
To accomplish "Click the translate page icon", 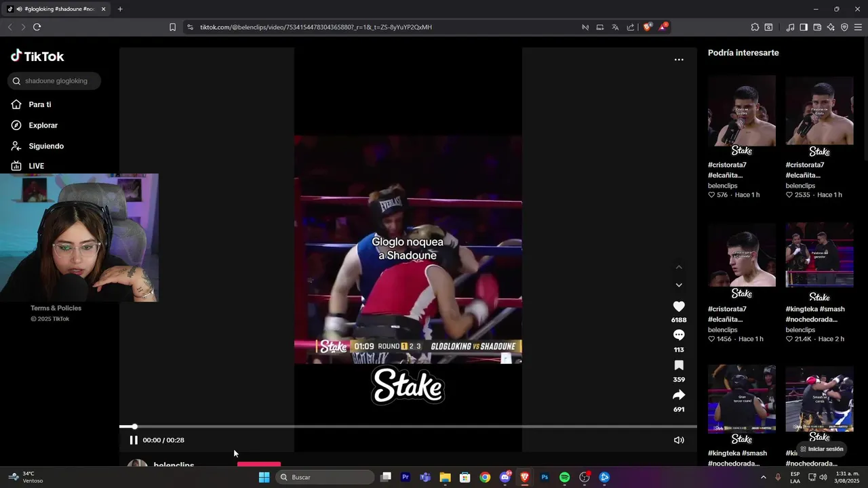I will click(x=615, y=27).
